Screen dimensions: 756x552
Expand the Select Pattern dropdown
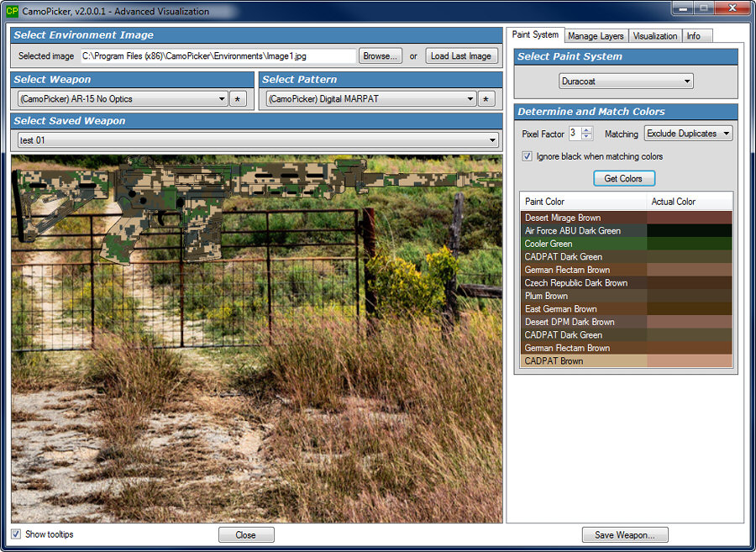coord(370,99)
